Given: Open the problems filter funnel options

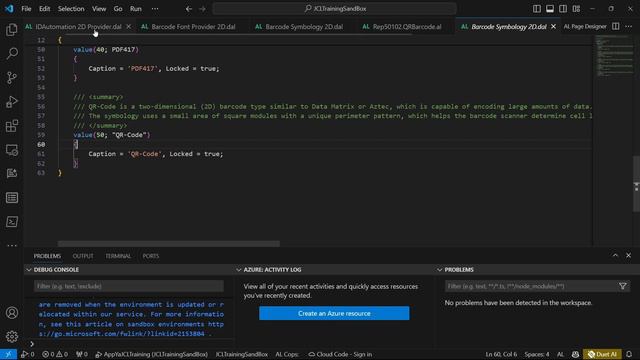Looking at the screenshot, I should (622, 286).
